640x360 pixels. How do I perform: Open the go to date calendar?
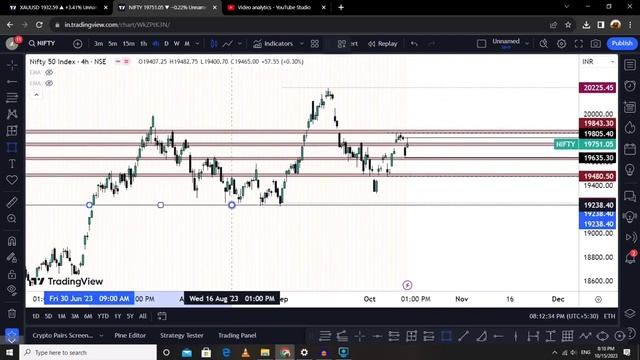pos(162,316)
